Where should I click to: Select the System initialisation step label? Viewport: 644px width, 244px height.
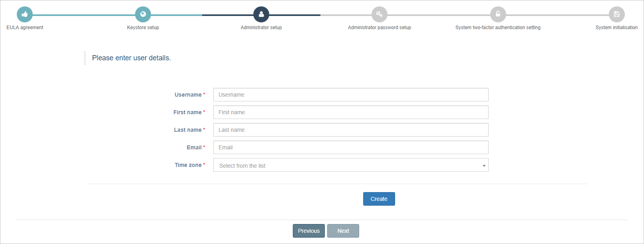click(616, 28)
